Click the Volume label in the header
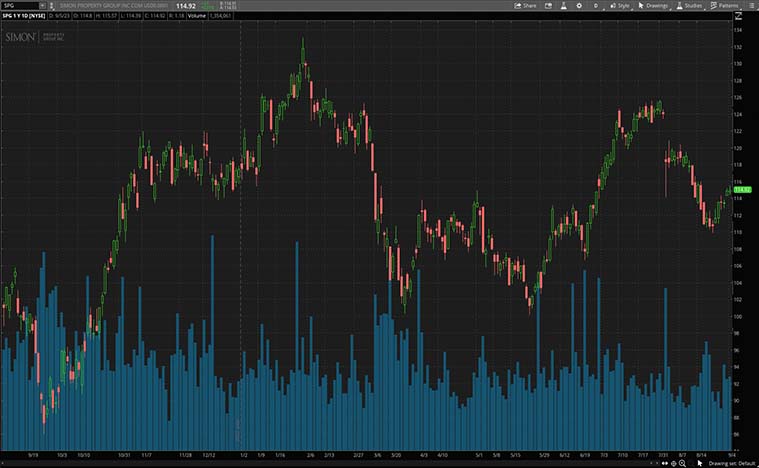759x468 pixels. click(197, 16)
